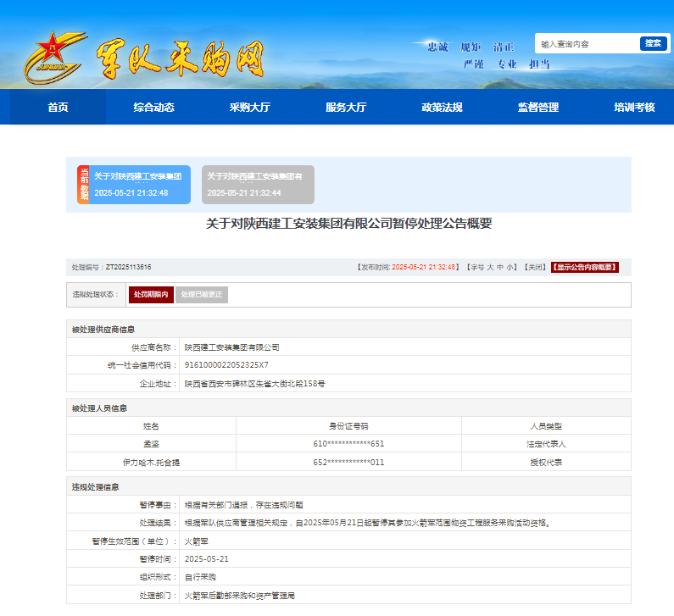Click supplier name 陕西建工安装集团有限公司
This screenshot has height=616, width=674.
tap(232, 347)
